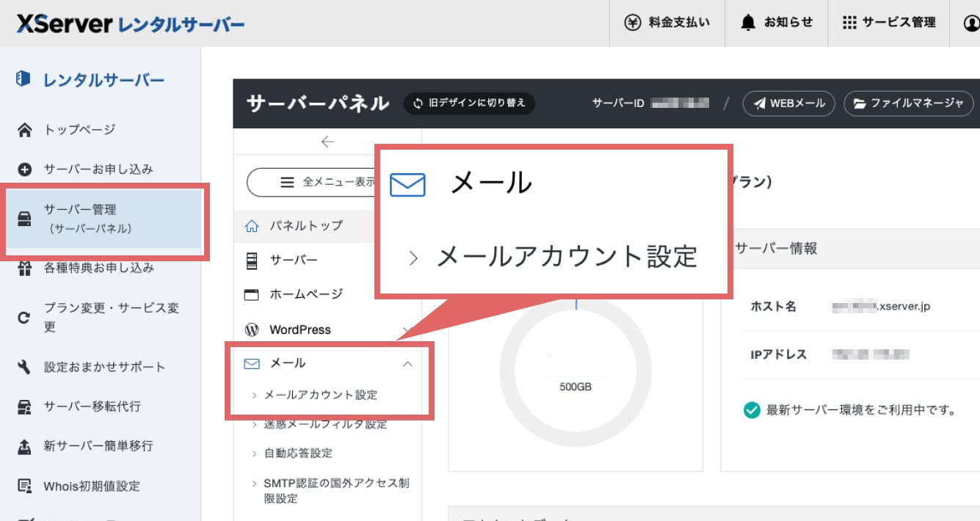Viewport: 980px width, 521px height.
Task: Collapse the メール section chevron
Action: click(x=408, y=362)
